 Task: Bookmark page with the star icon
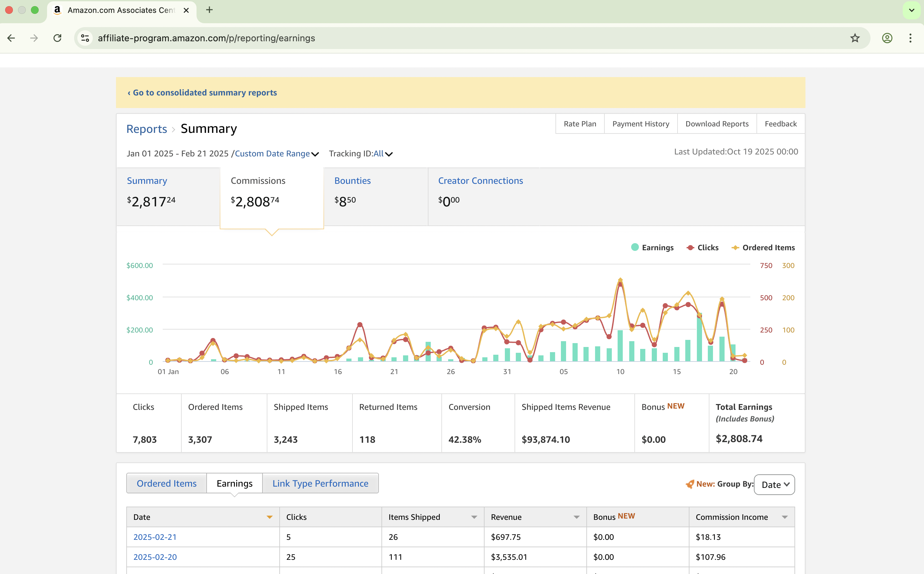point(855,38)
